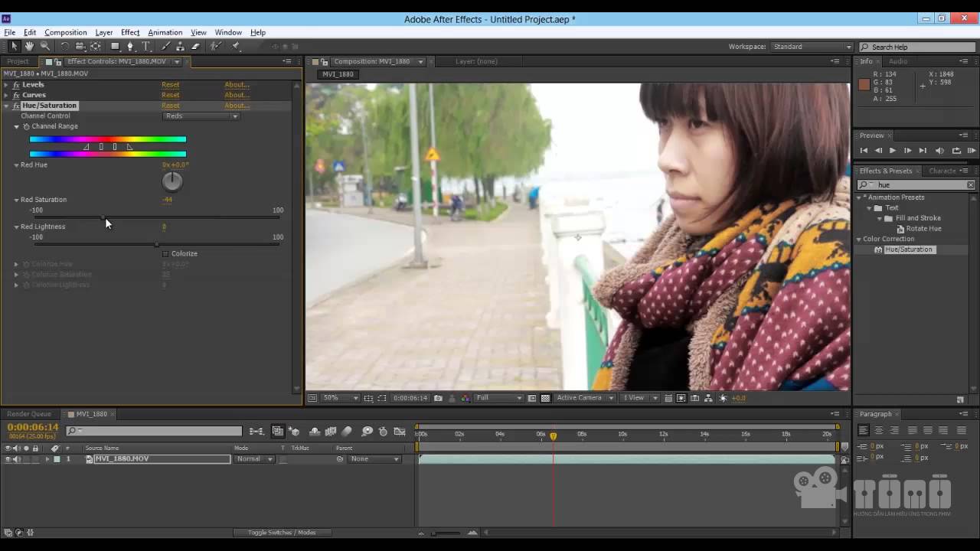Select the Roto Brush tool
The image size is (980, 551).
coord(216,46)
